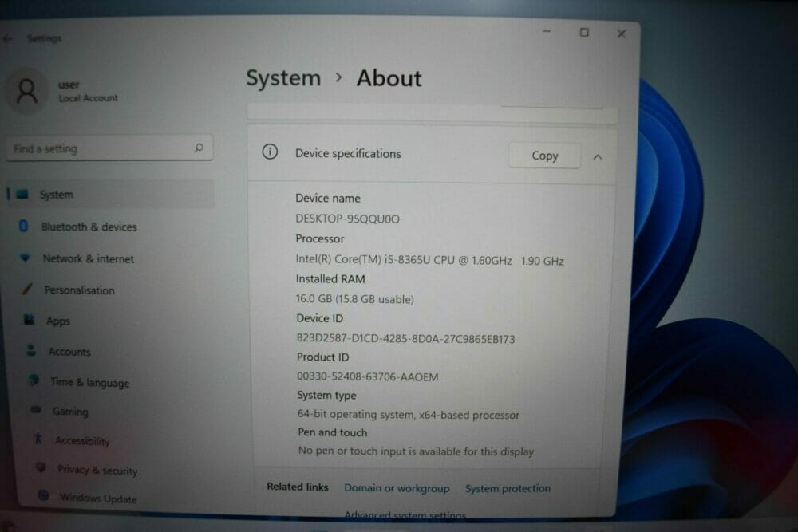Open the System settings category

point(111,194)
